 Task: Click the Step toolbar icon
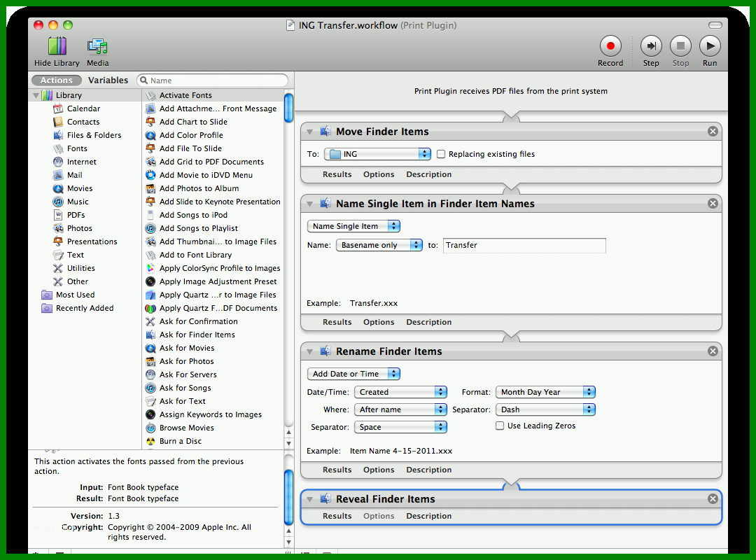click(651, 46)
